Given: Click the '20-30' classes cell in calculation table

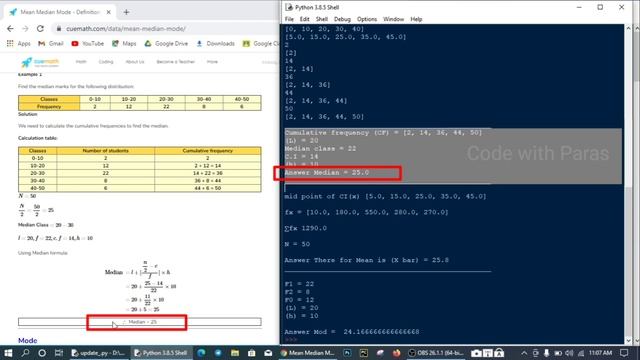Looking at the screenshot, I should (x=38, y=173).
